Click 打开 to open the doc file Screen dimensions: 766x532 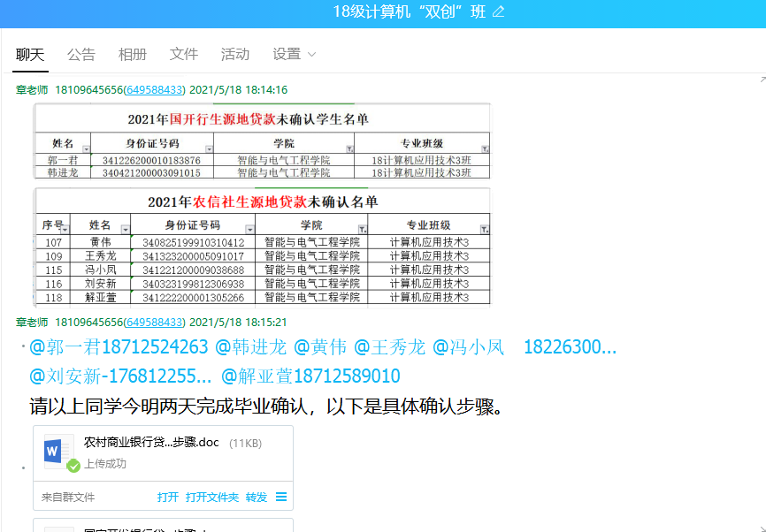(168, 498)
